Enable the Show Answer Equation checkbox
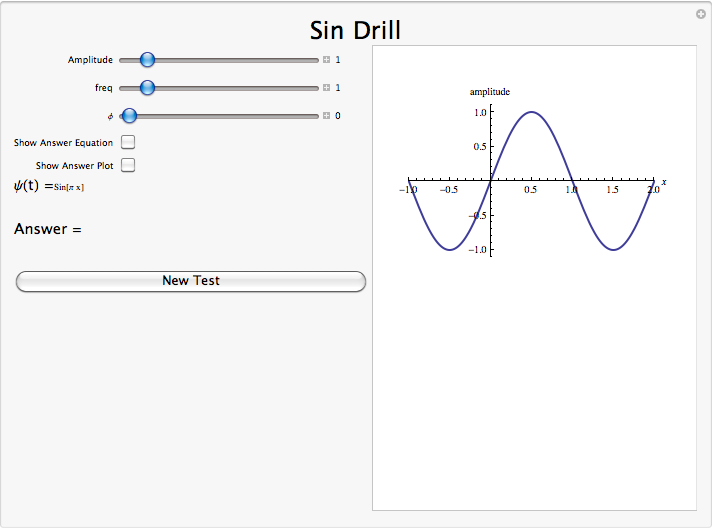 (x=128, y=143)
